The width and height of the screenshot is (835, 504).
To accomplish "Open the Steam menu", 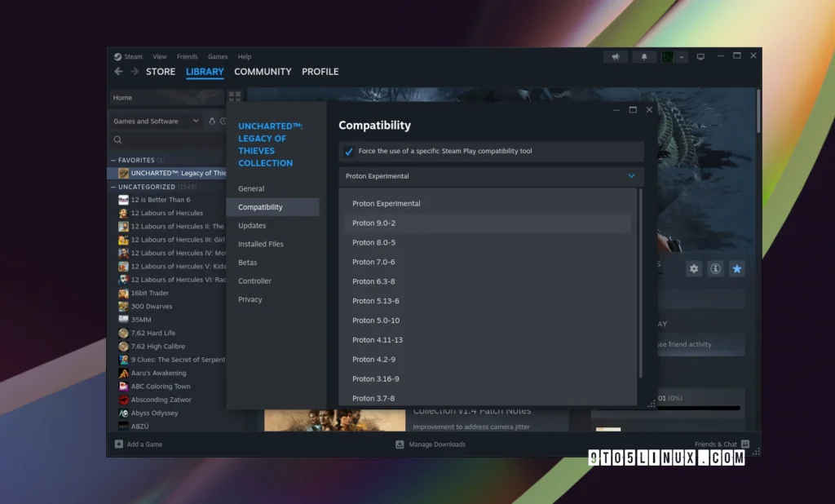I will click(x=133, y=56).
